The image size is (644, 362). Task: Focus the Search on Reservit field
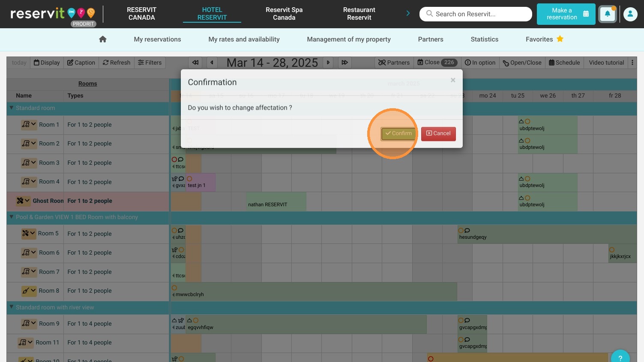[476, 14]
